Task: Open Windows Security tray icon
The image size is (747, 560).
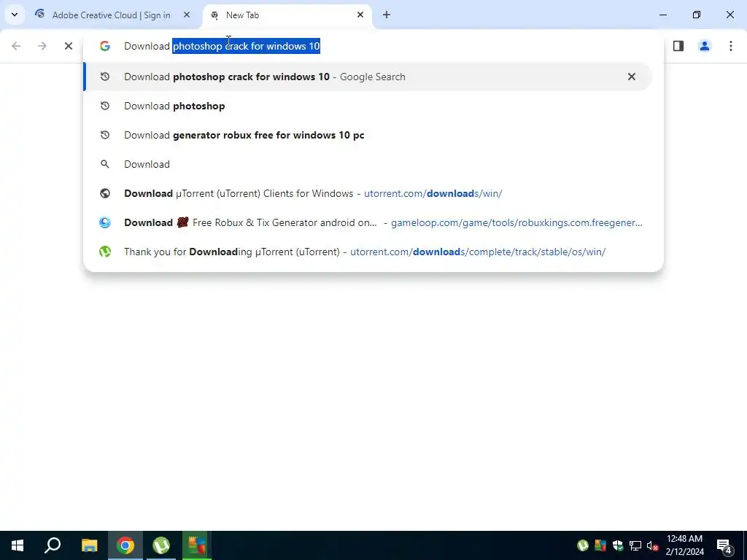Action: pos(618,545)
